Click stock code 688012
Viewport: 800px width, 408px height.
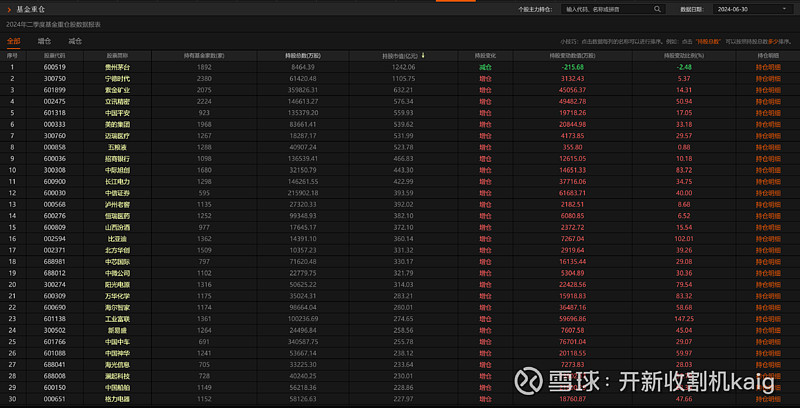[55, 273]
